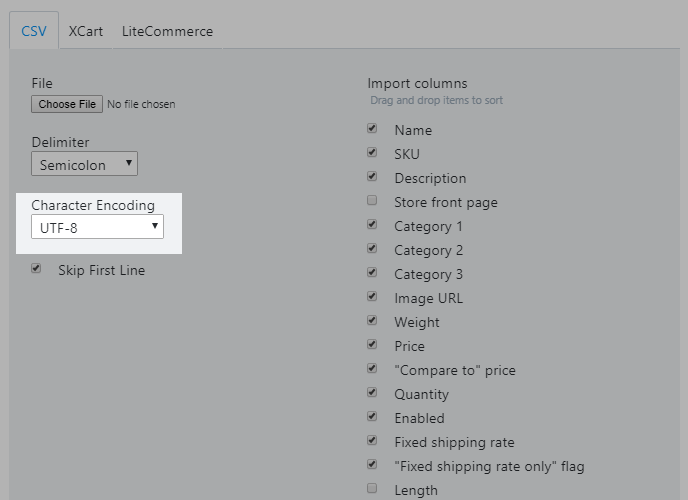Uncheck the "Compare to" price column
The width and height of the screenshot is (688, 500).
[x=373, y=369]
